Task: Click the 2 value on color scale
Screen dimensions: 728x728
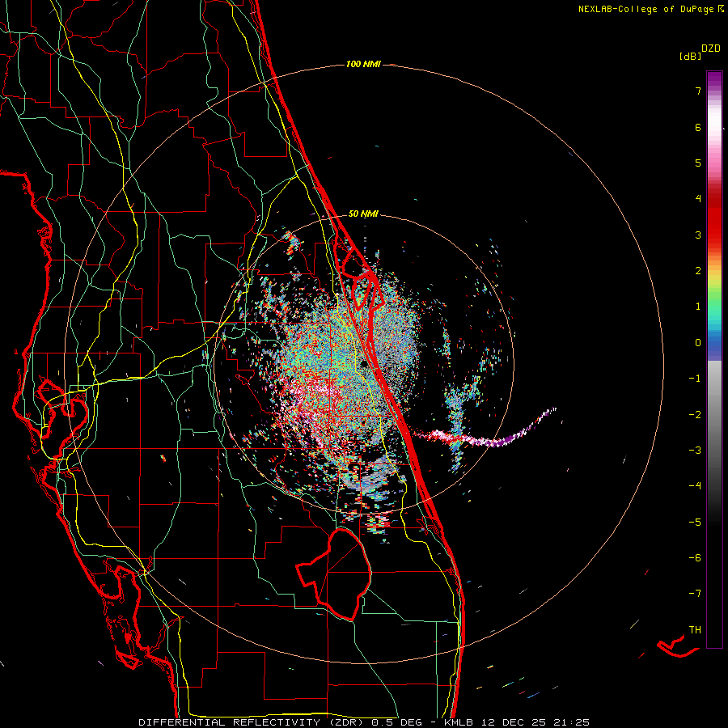Action: pyautogui.click(x=698, y=271)
